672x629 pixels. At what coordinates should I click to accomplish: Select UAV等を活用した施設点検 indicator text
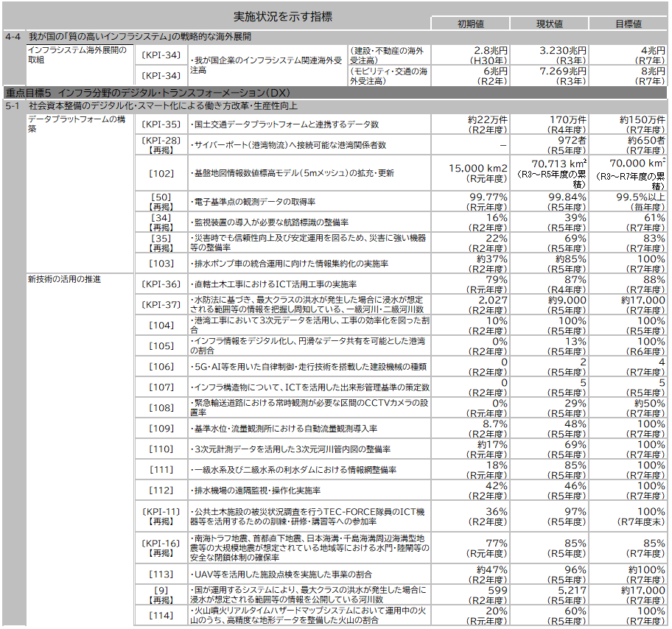[281, 574]
